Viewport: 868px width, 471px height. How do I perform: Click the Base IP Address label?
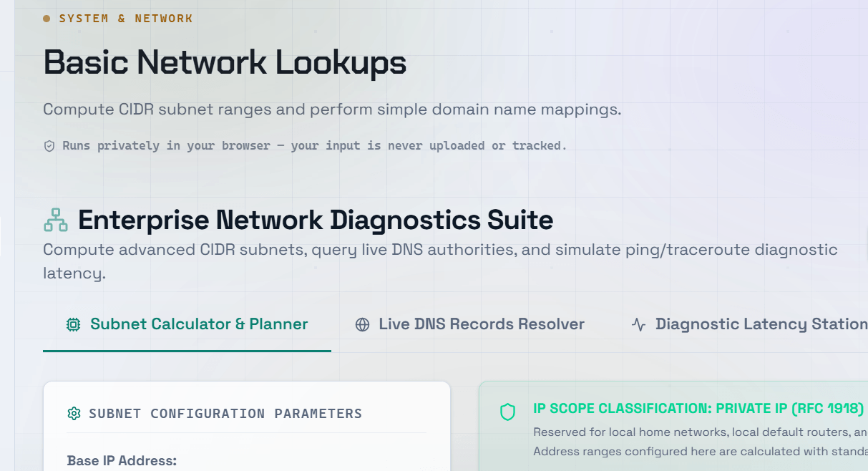pos(122,460)
